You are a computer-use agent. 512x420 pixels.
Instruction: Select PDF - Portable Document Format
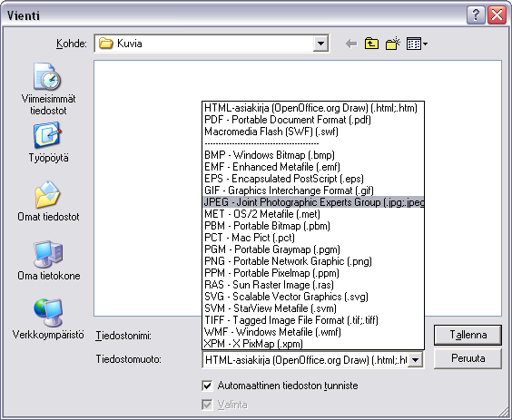[313, 120]
